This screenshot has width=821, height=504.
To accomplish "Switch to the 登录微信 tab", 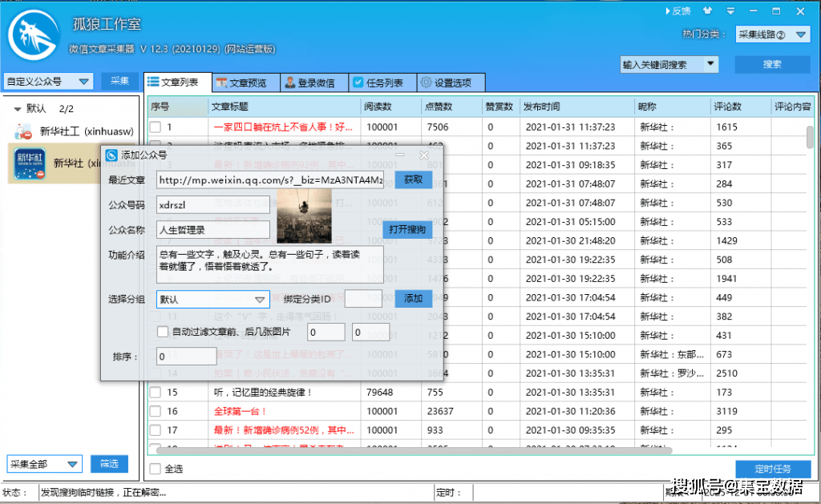I will pos(314,83).
